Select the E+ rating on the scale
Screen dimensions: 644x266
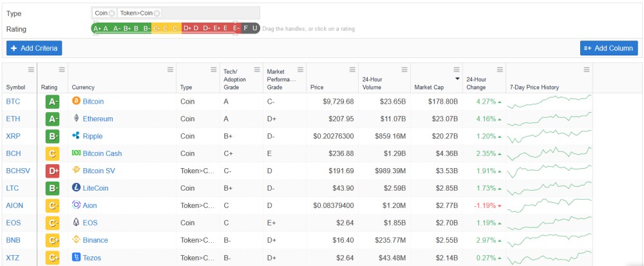[x=217, y=28]
